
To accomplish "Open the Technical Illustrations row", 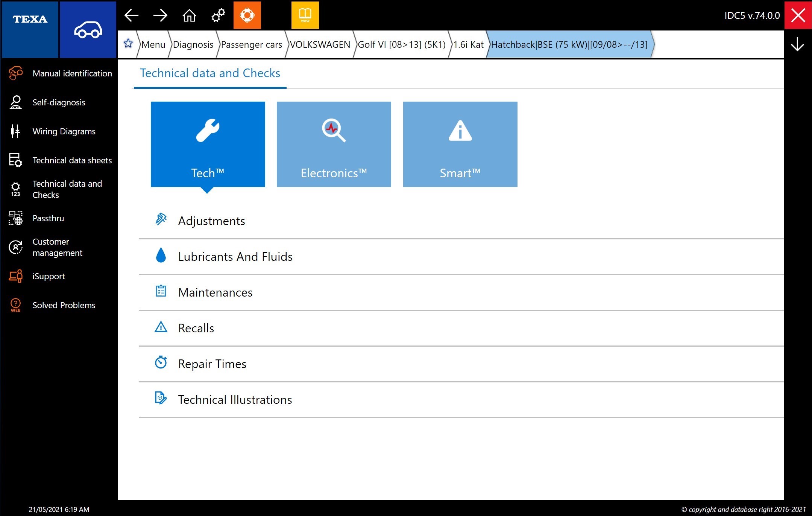I will pos(461,400).
